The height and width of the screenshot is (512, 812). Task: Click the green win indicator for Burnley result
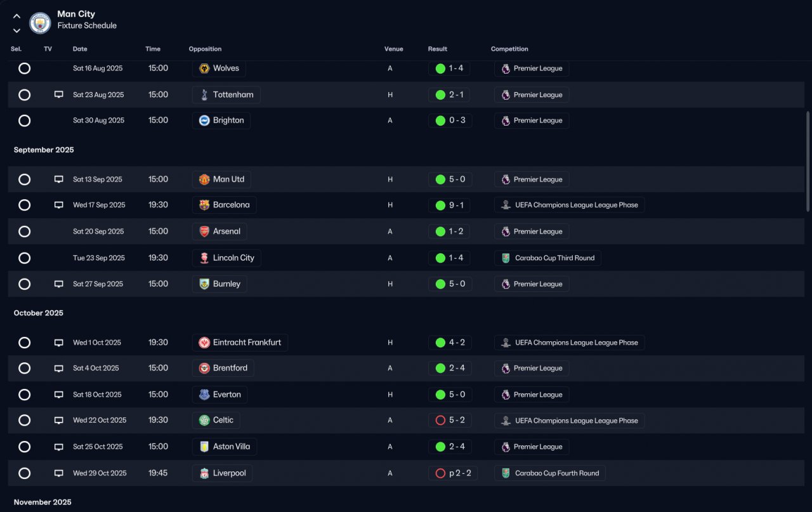tap(440, 284)
